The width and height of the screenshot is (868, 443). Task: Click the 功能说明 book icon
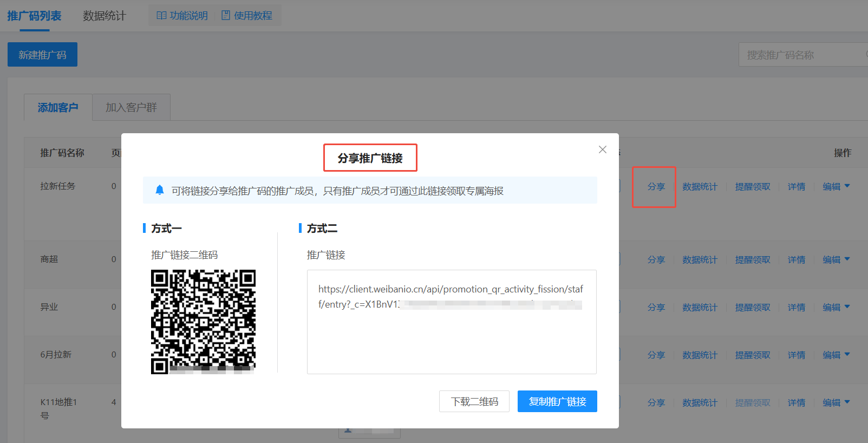tap(161, 16)
